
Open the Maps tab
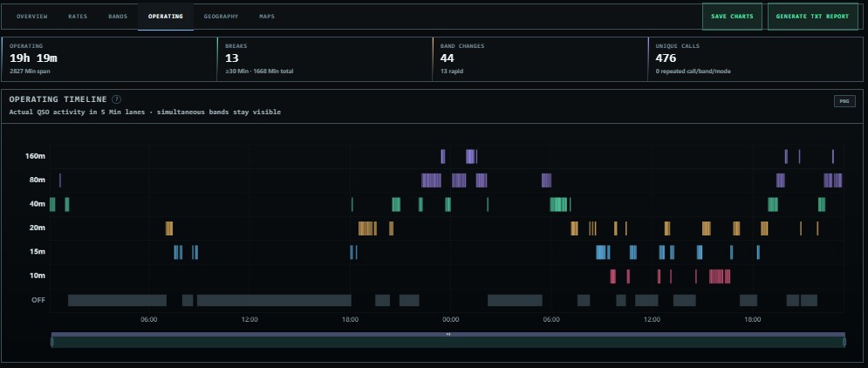(x=267, y=17)
